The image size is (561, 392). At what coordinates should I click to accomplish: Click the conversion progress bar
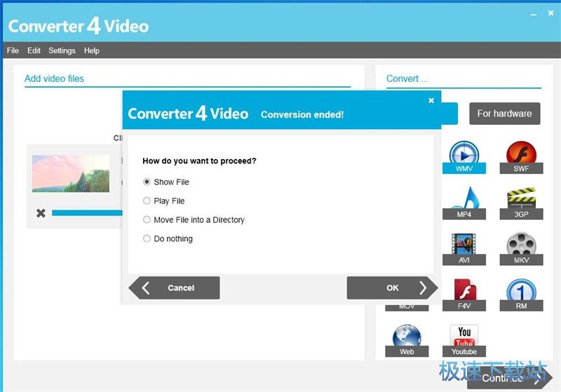point(87,212)
